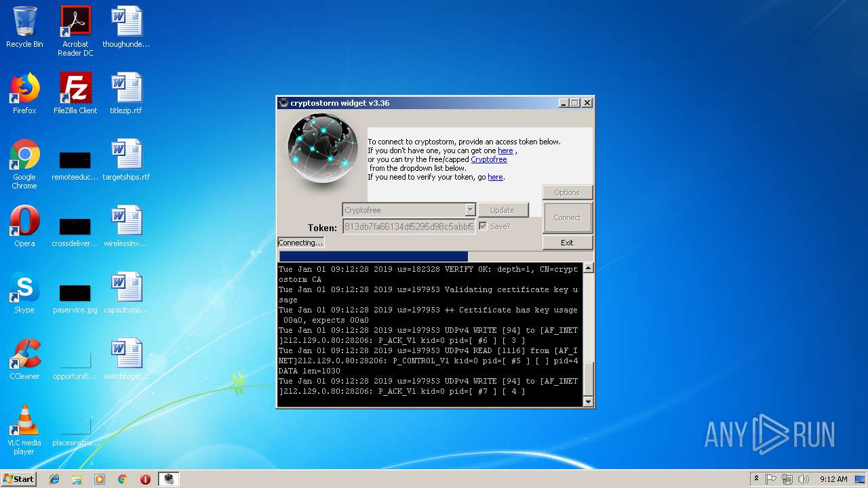Viewport: 868px width, 488px height.
Task: Click into the Token input field
Action: [x=409, y=227]
